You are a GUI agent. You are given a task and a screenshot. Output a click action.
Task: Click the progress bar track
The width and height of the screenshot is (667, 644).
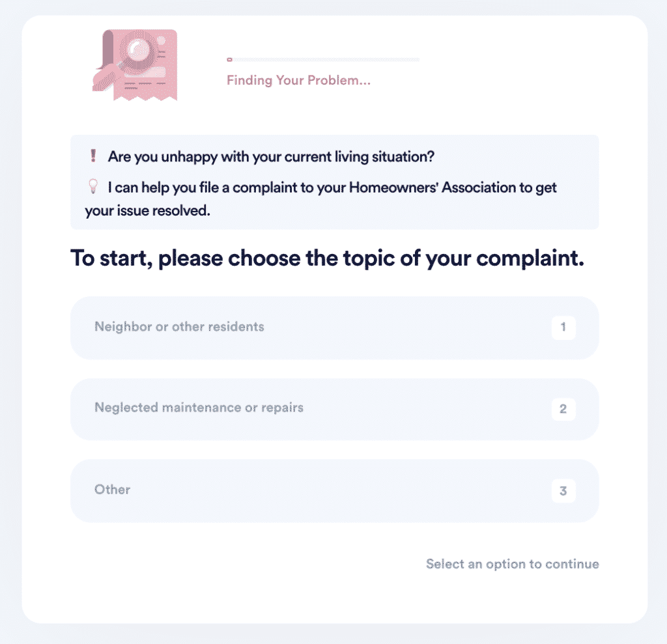coord(326,60)
